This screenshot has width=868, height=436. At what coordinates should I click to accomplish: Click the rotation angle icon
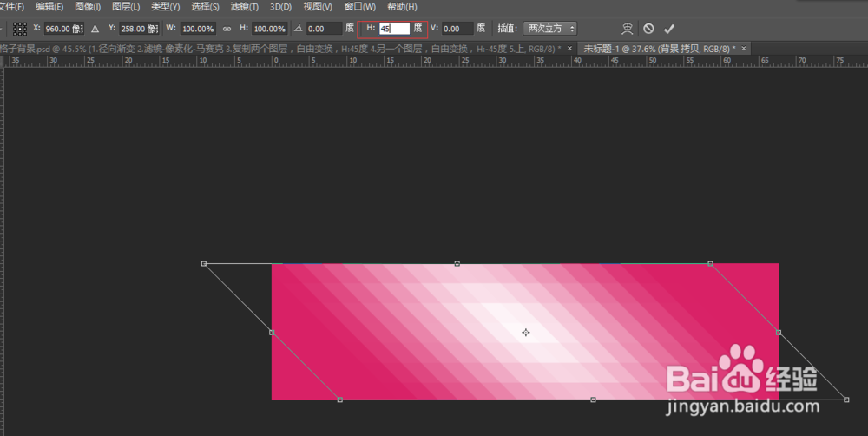pos(299,29)
